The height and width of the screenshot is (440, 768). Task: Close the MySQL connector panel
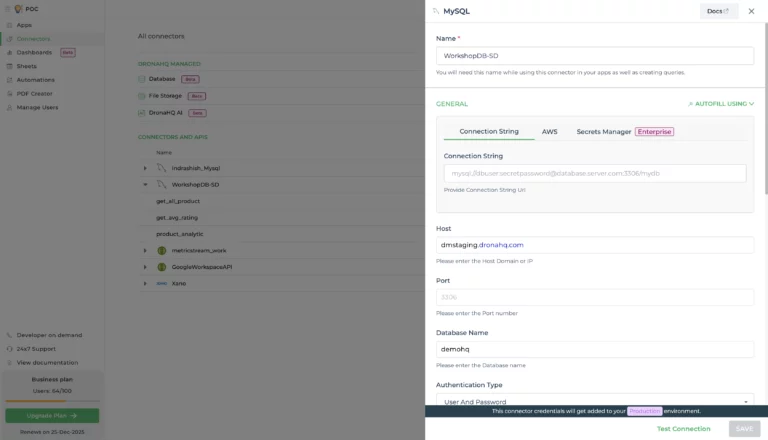click(x=751, y=11)
